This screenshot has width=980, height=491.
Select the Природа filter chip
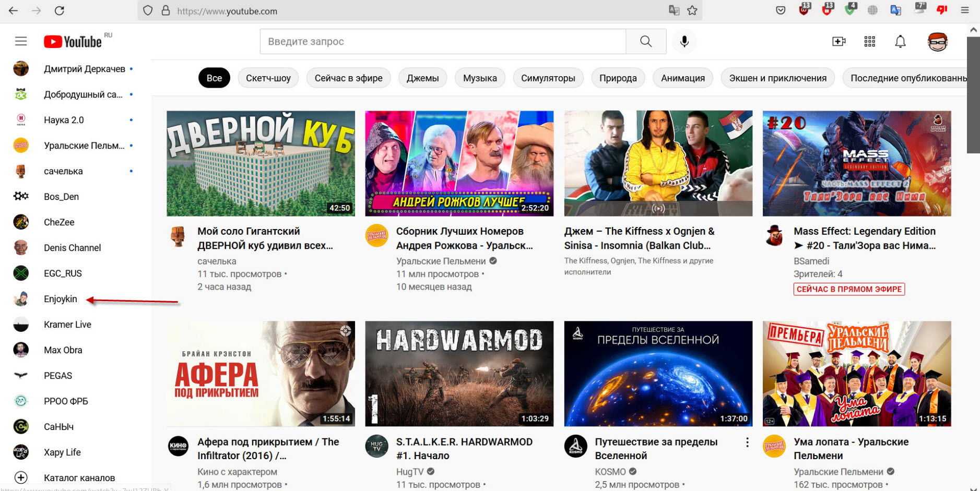(618, 78)
